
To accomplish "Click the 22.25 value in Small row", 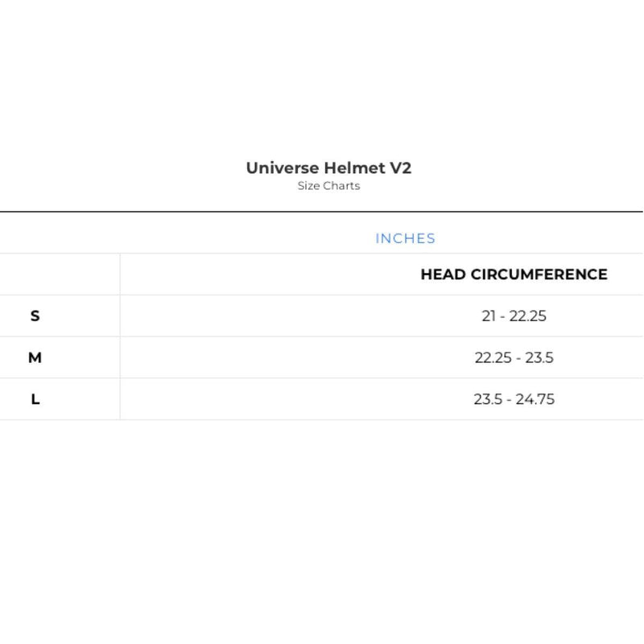I will 527,316.
